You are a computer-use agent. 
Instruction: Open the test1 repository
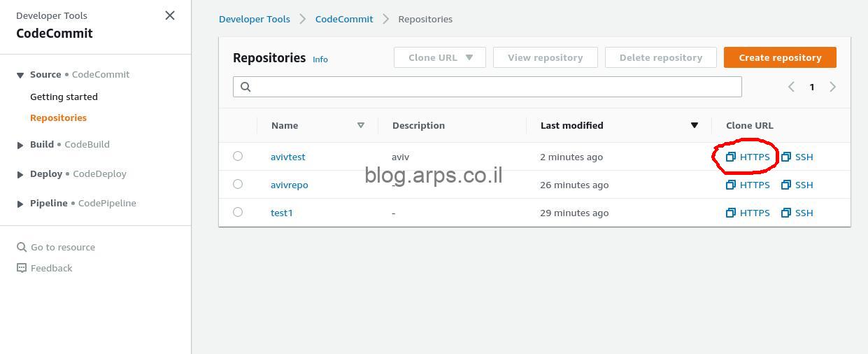tap(282, 213)
